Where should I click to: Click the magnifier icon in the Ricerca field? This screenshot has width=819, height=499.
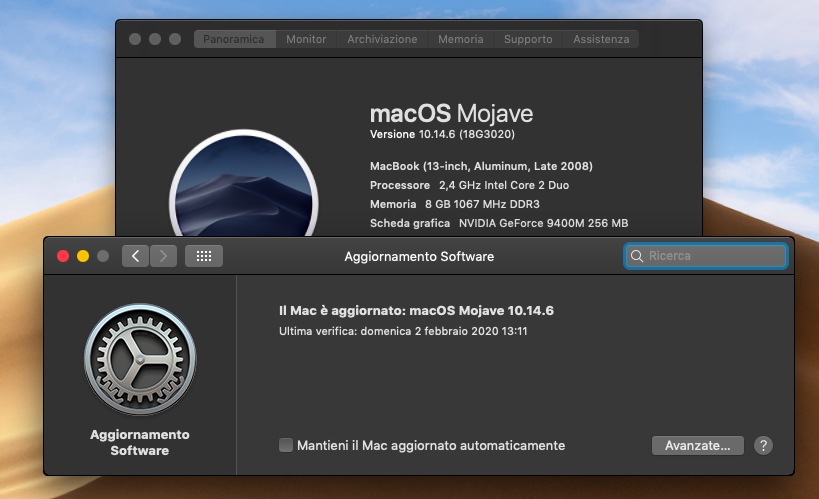(x=637, y=256)
